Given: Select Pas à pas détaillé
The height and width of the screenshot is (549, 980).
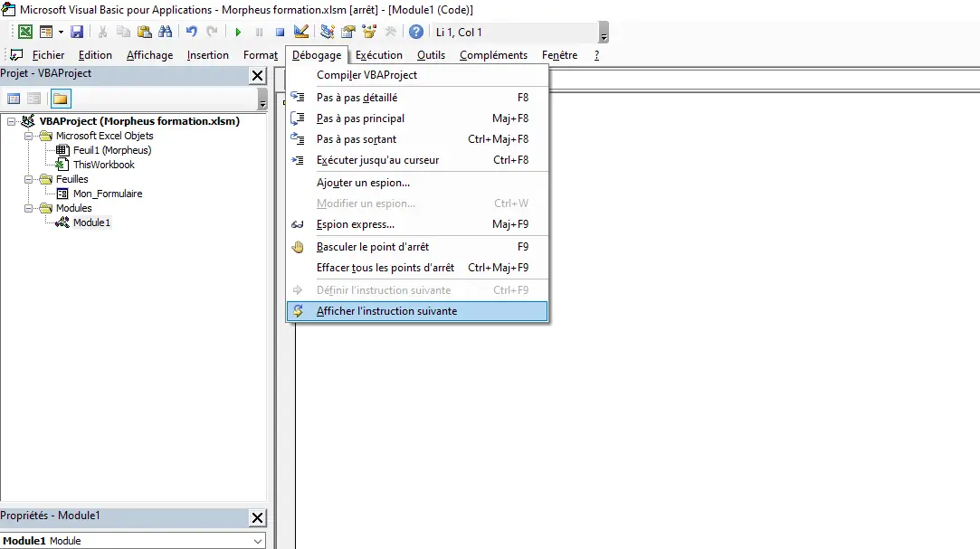Looking at the screenshot, I should [417, 98].
